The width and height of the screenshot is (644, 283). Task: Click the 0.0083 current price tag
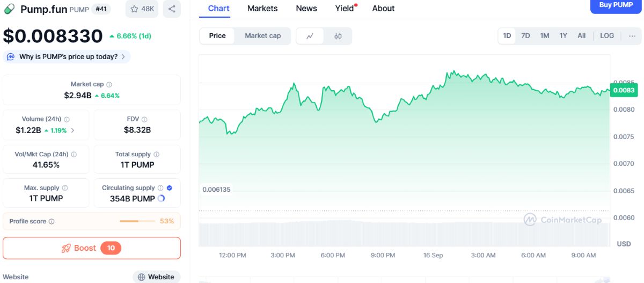pos(624,90)
